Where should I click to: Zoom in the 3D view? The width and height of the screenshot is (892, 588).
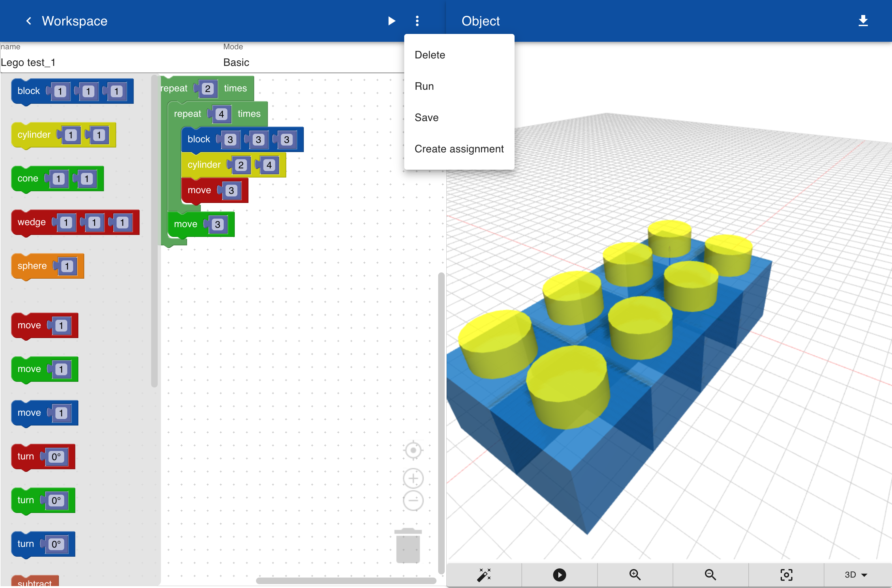tap(635, 575)
